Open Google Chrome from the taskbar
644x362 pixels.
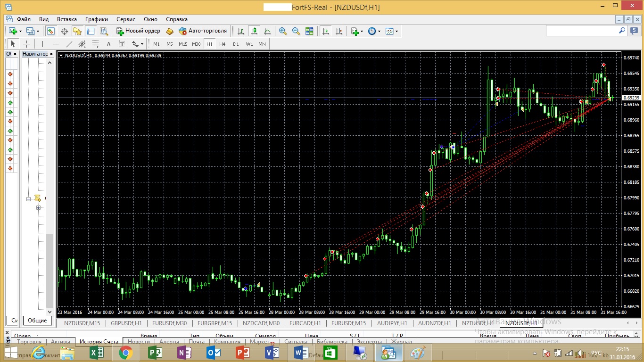(125, 353)
